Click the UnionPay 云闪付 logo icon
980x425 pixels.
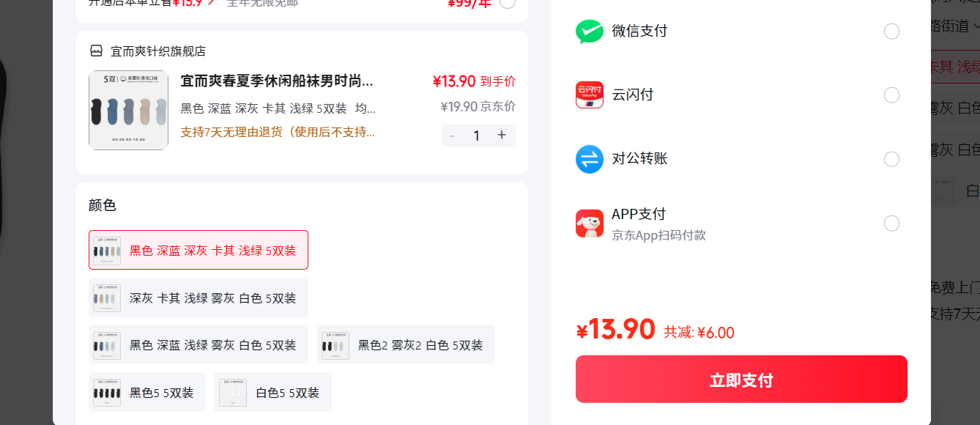pyautogui.click(x=590, y=95)
